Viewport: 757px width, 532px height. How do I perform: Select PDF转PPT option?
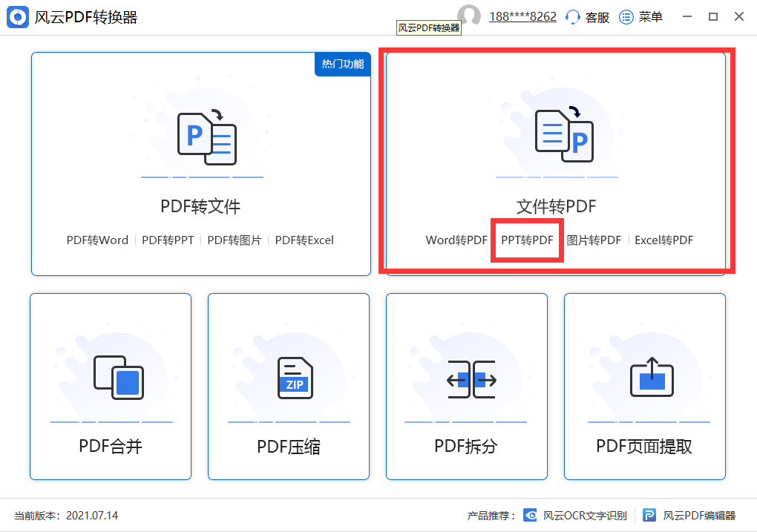coord(168,240)
